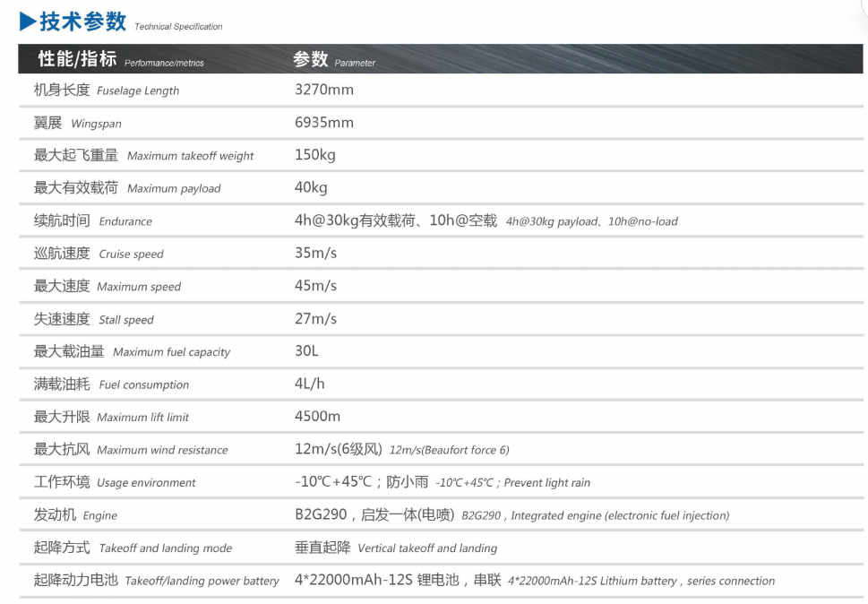Select the 40kg maximum payload value

click(311, 187)
